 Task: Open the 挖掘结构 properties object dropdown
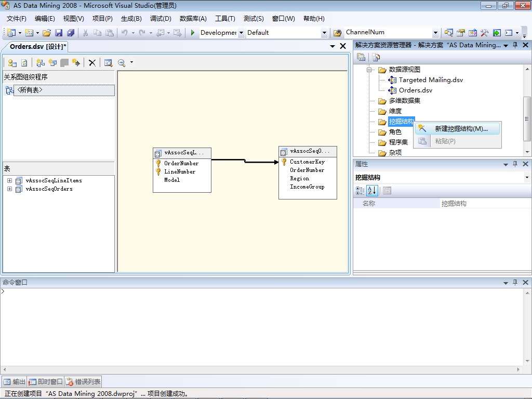tap(527, 177)
